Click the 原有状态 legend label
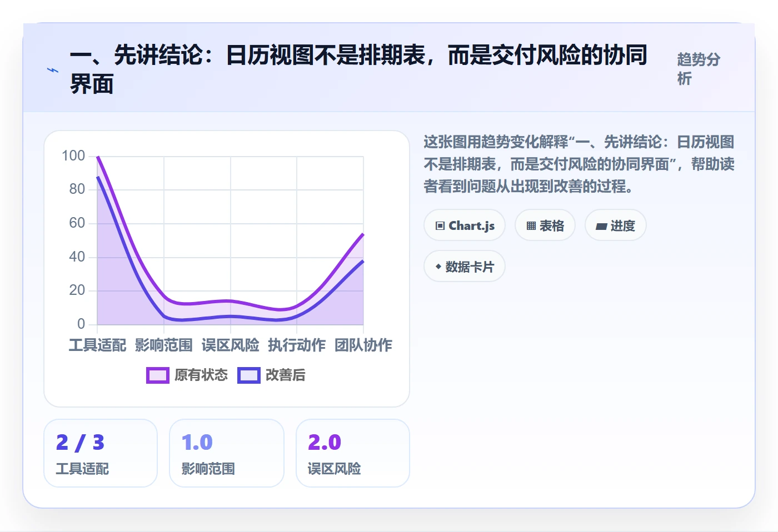 click(x=201, y=375)
